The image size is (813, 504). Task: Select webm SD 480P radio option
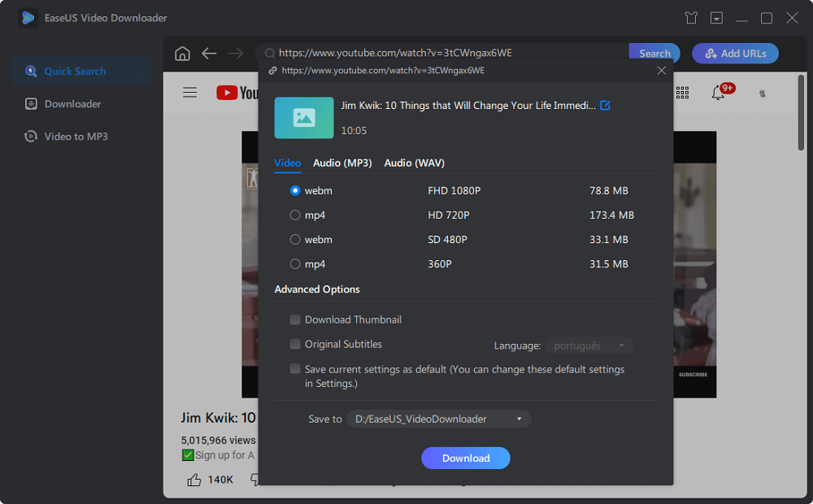tap(295, 240)
